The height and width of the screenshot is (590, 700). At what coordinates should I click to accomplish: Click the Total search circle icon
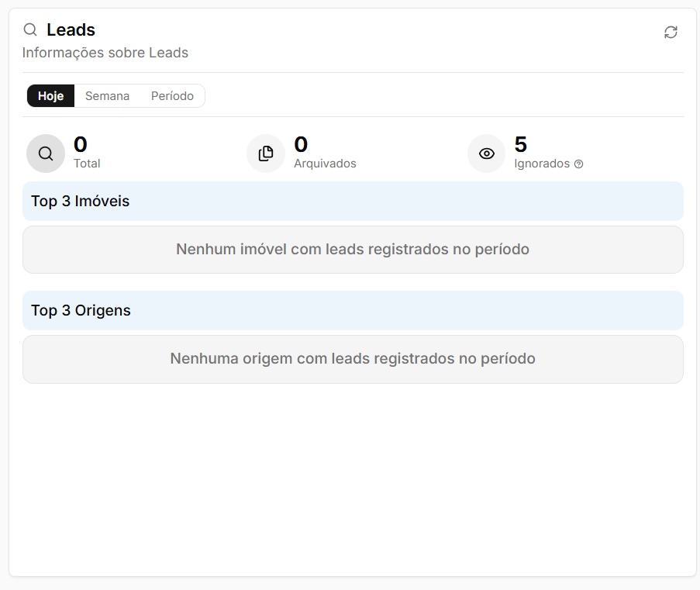click(x=46, y=154)
